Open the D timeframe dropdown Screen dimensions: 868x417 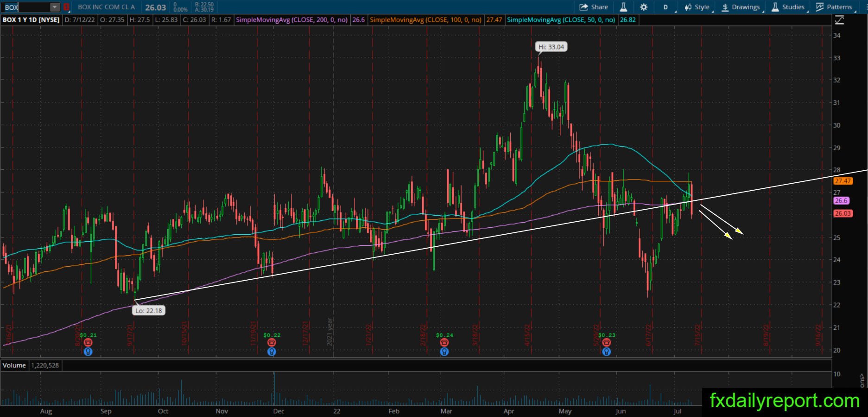point(666,7)
